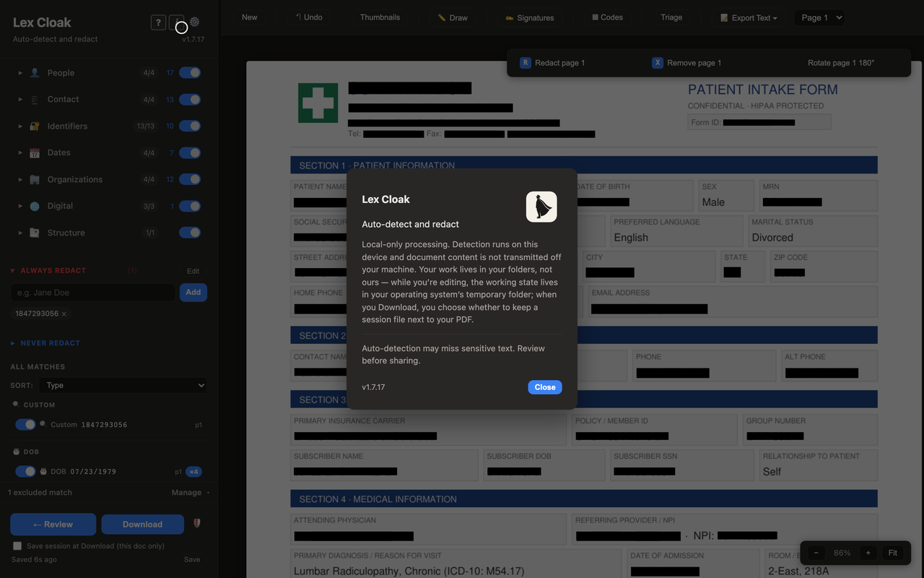
Task: Open the Sort Type dropdown
Action: 123,386
